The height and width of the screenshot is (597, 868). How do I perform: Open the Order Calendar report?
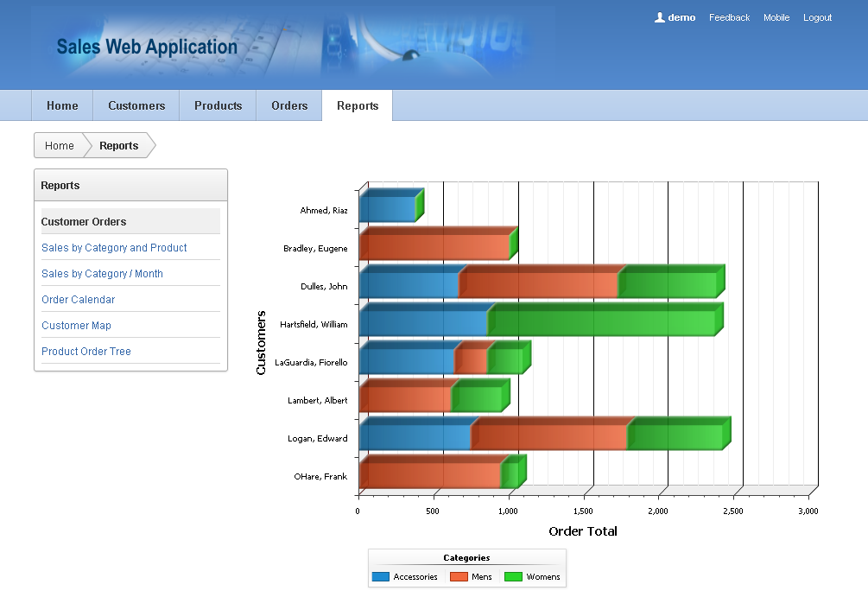pyautogui.click(x=78, y=300)
